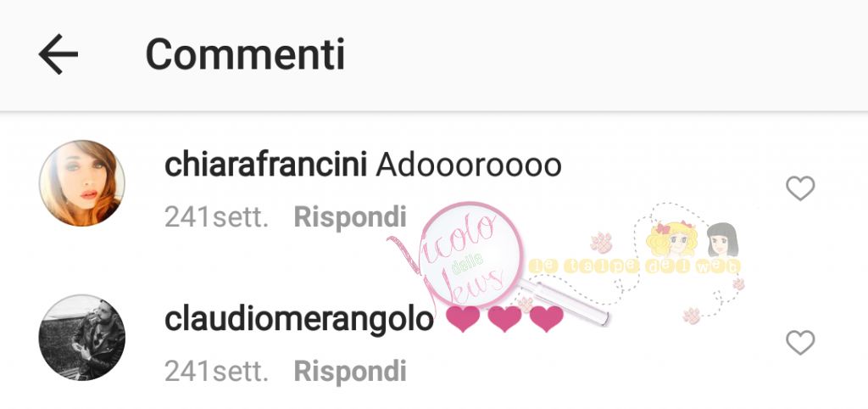Reply to chiarafrancini via Rispondi

pyautogui.click(x=350, y=217)
